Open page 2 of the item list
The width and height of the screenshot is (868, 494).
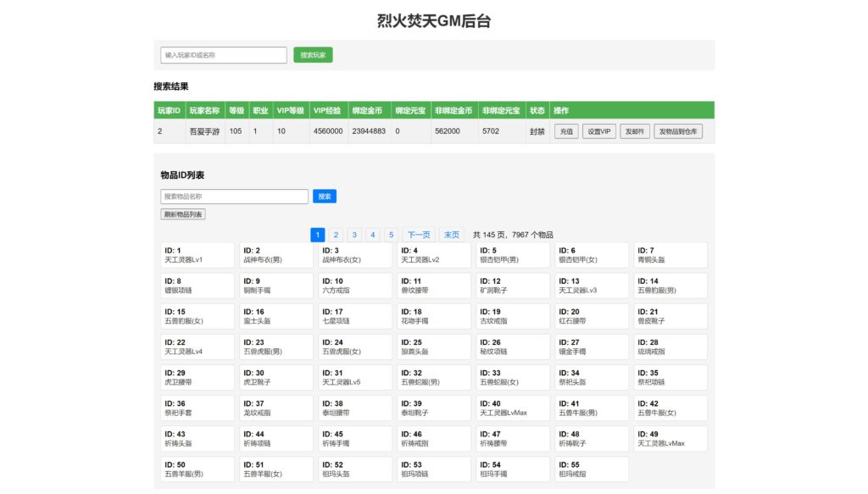tap(336, 235)
